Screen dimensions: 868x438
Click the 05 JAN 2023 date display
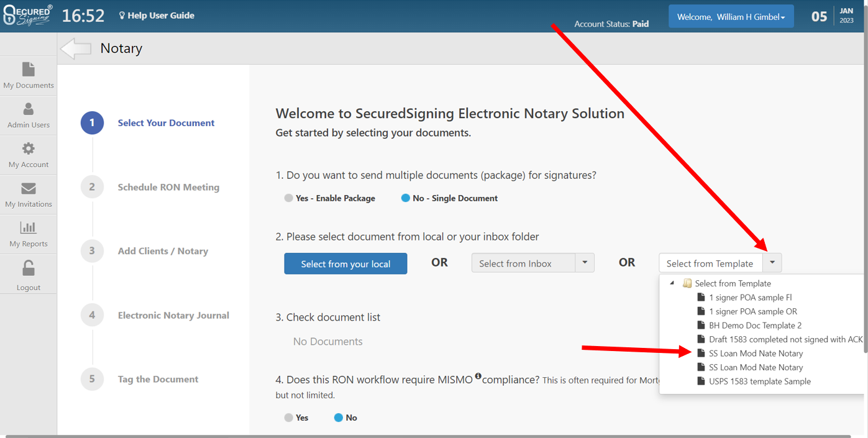point(833,16)
